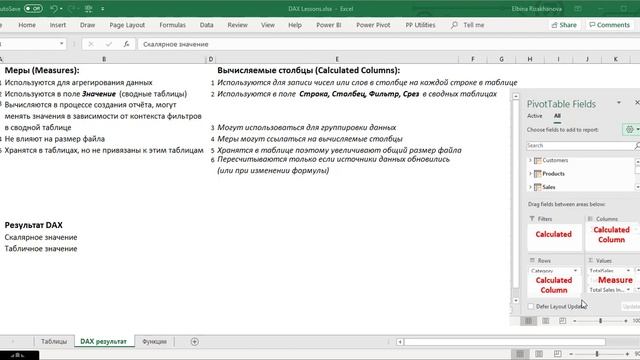Add a new sheet with plus icon
Image resolution: width=640 pixels, height=360 pixels.
pos(195,342)
